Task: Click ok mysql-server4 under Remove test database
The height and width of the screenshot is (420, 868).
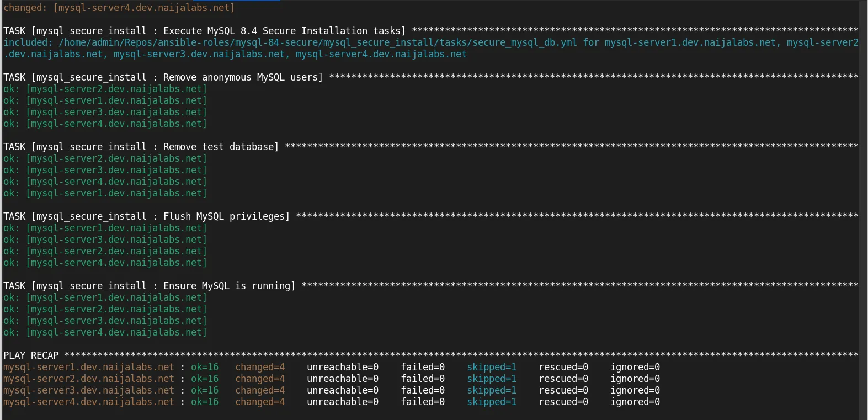Action: tap(105, 182)
